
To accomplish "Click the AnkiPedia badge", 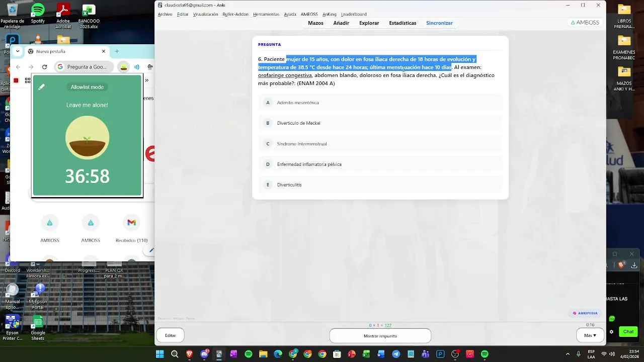I will pos(585,313).
